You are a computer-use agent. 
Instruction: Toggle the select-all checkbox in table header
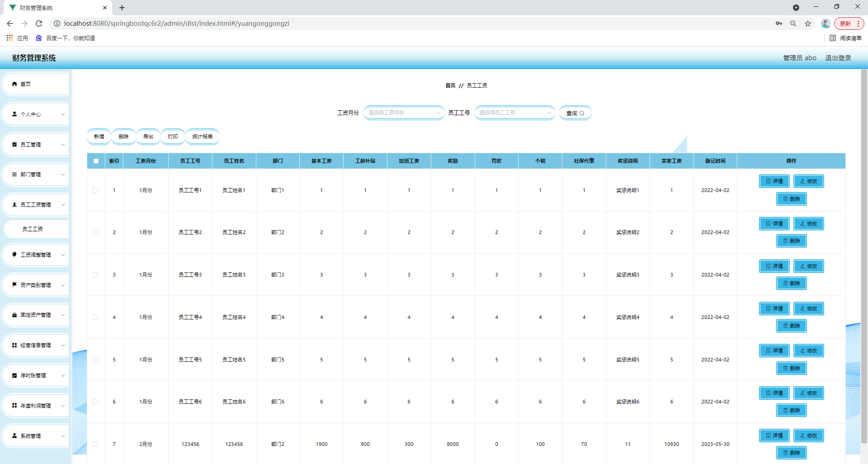(x=96, y=161)
